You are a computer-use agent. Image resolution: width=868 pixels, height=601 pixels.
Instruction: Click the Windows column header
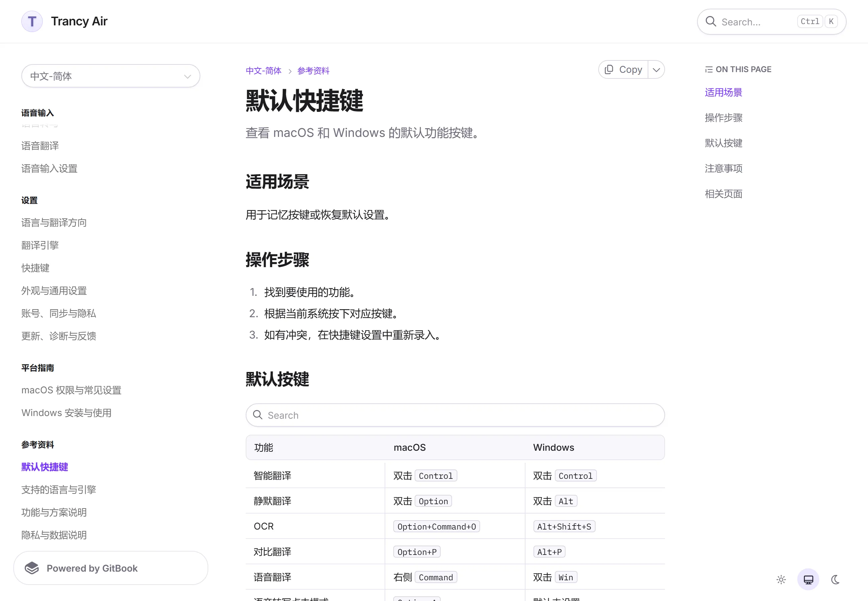point(553,447)
